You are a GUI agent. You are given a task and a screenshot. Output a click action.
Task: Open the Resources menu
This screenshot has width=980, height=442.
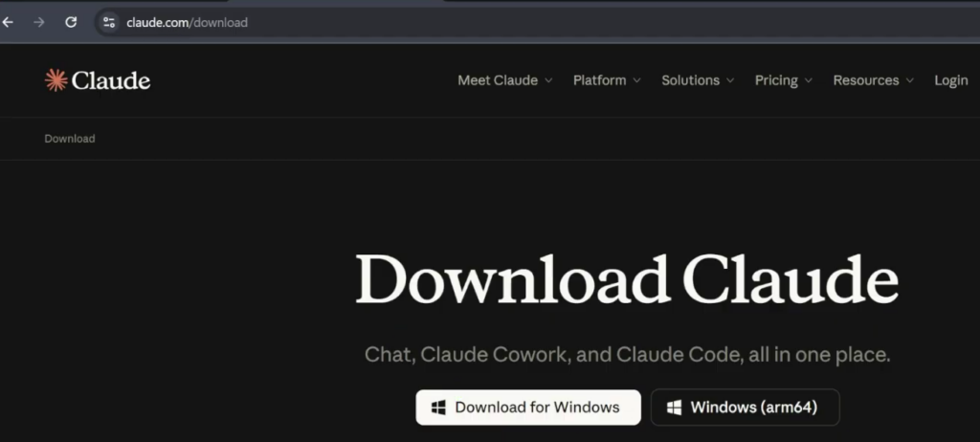tap(873, 80)
